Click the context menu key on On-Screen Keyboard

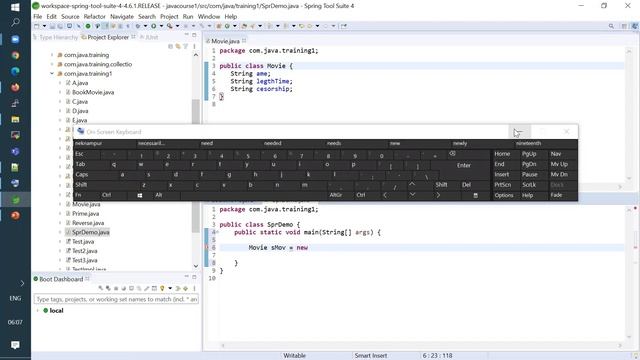pyautogui.click(x=476, y=196)
